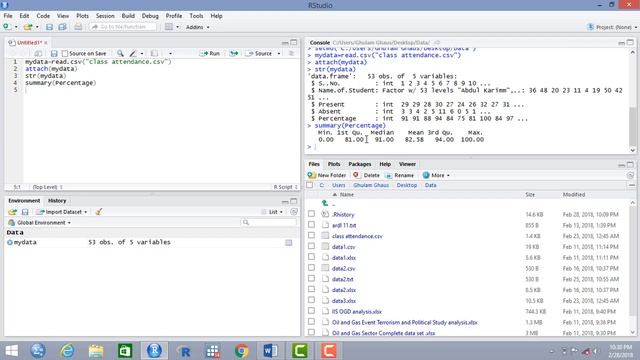
Task: Open Internet Explorer from taskbar
Action: (67, 351)
